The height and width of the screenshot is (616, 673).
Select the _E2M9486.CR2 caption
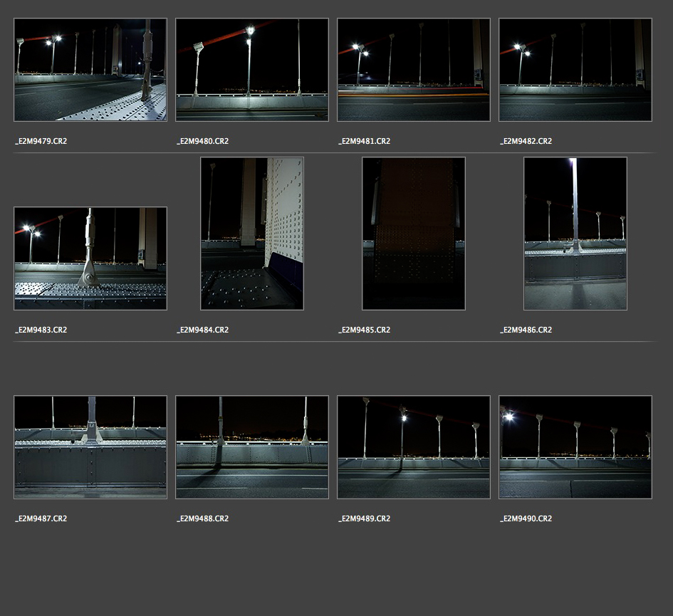click(526, 330)
